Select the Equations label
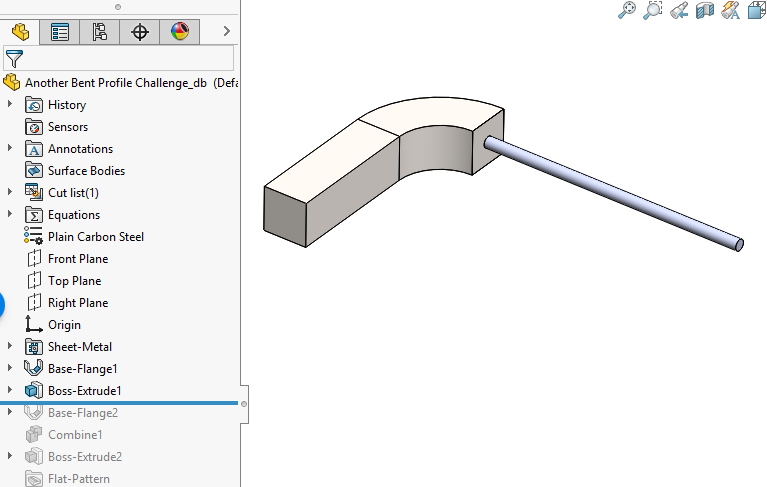The image size is (767, 487). (74, 215)
